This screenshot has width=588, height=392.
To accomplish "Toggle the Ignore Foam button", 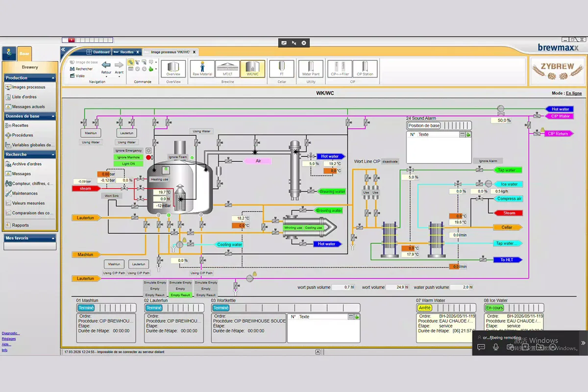I will [178, 157].
